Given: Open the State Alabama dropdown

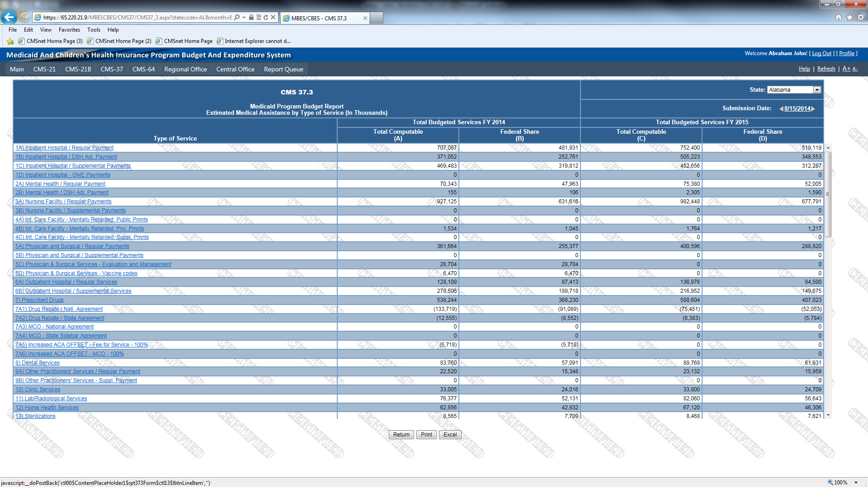Looking at the screenshot, I should pos(817,90).
